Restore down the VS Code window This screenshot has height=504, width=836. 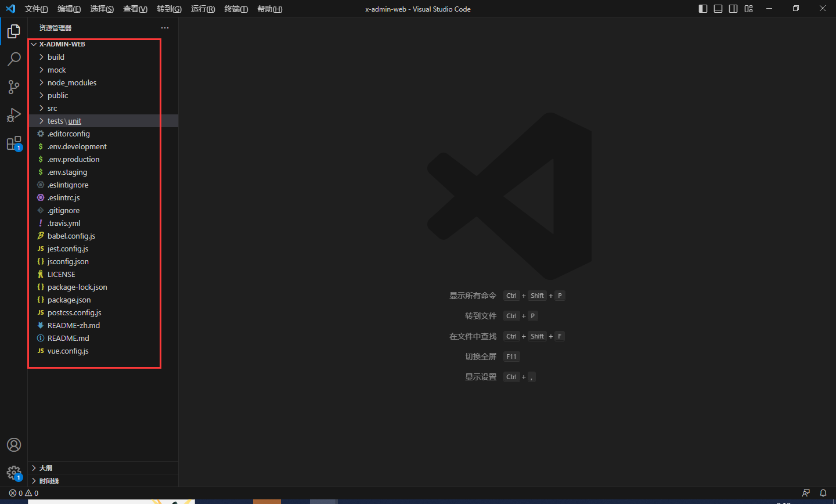[x=796, y=9]
